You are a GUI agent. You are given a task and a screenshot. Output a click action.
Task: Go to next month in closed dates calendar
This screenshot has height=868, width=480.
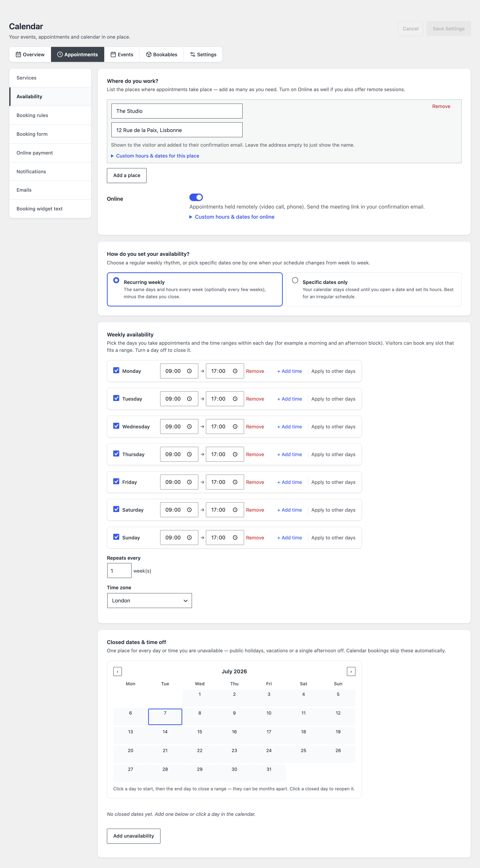coord(351,672)
